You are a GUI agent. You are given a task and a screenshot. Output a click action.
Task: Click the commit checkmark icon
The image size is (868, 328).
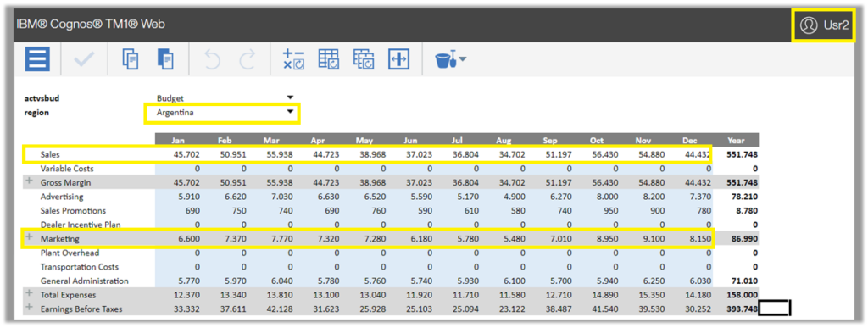tap(85, 59)
